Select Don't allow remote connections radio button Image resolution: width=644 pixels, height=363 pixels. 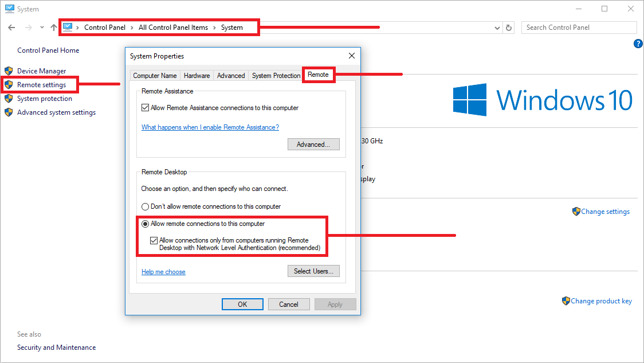click(x=145, y=206)
